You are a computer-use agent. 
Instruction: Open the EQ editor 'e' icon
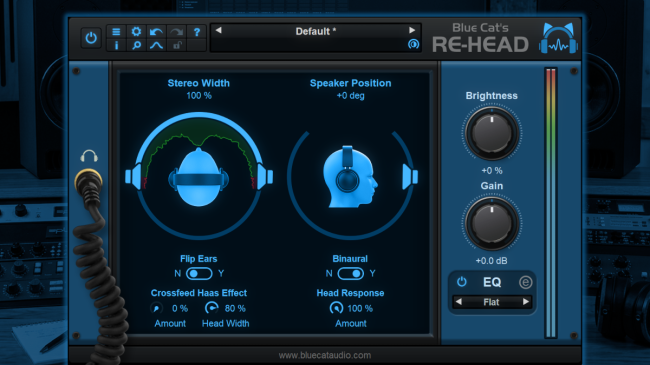(525, 282)
